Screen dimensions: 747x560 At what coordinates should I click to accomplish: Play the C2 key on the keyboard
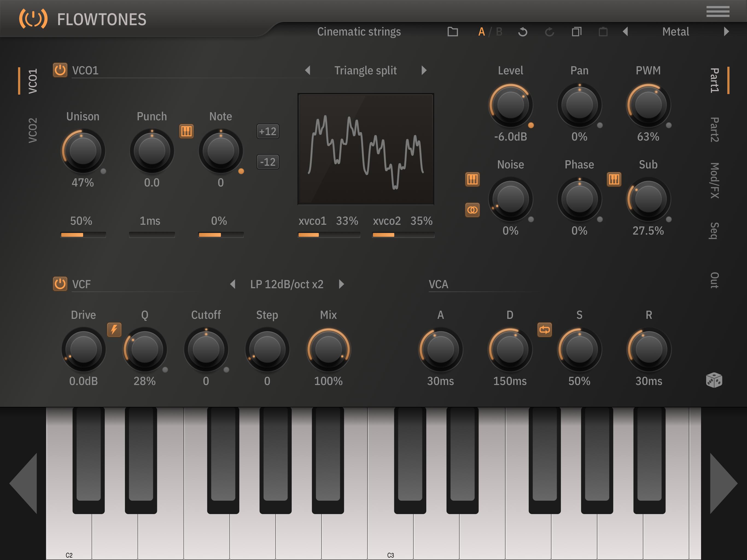(69, 537)
